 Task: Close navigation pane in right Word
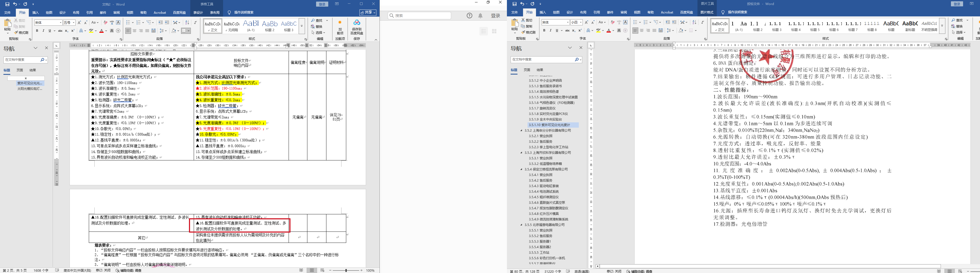[581, 48]
